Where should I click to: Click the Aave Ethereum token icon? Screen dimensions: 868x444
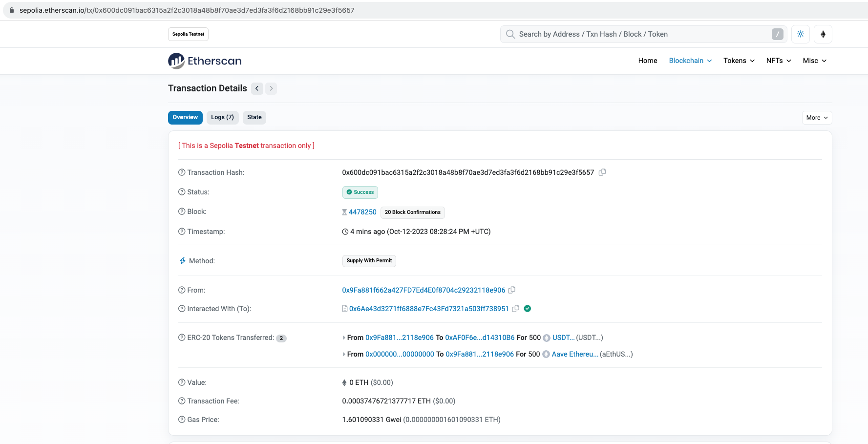tap(546, 355)
